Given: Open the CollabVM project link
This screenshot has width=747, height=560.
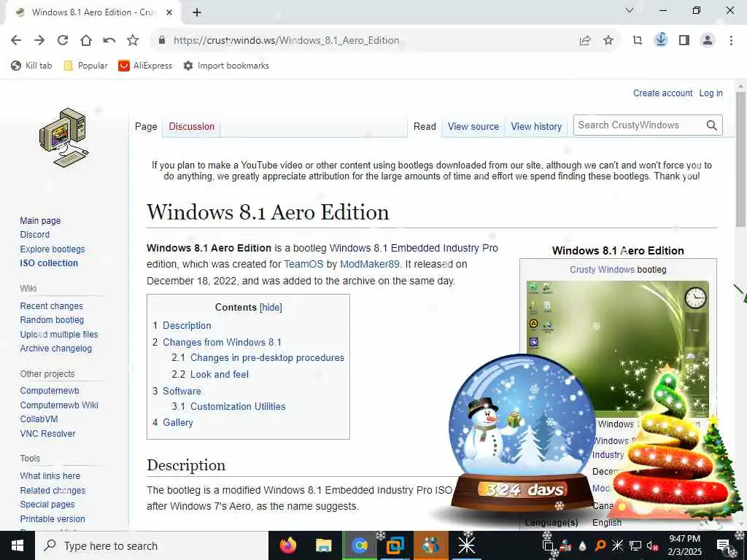Looking at the screenshot, I should tap(39, 419).
